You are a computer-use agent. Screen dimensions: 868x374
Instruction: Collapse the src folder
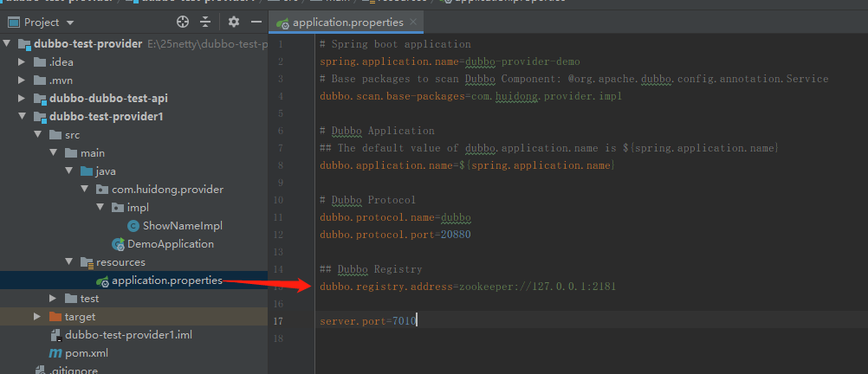[x=37, y=135]
